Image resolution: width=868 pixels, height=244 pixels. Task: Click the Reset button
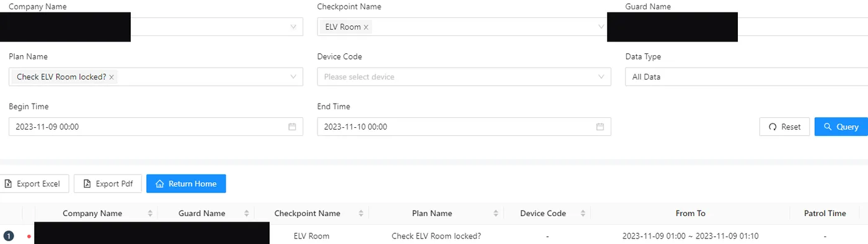click(784, 127)
